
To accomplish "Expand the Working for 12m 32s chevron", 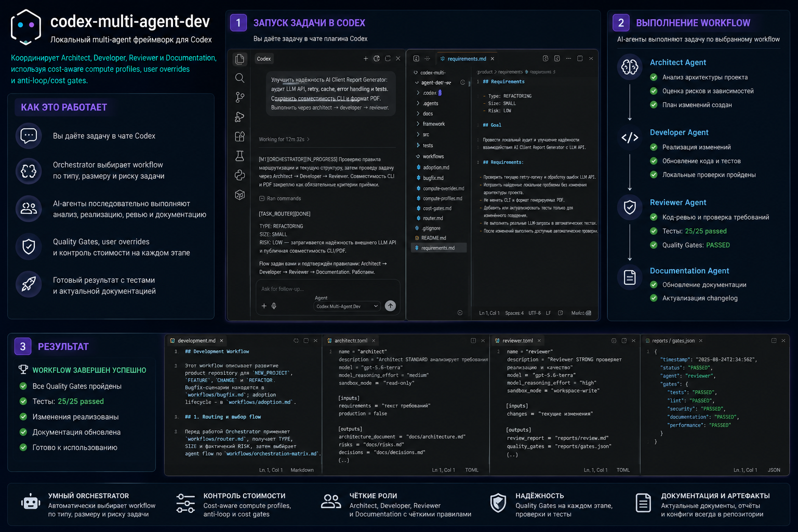I will point(308,139).
